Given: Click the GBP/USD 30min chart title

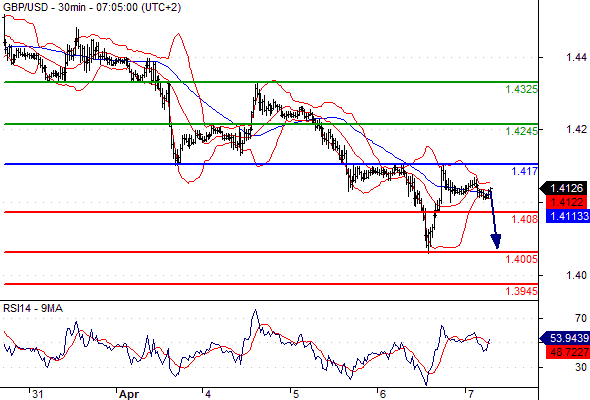Looking at the screenshot, I should [x=92, y=7].
